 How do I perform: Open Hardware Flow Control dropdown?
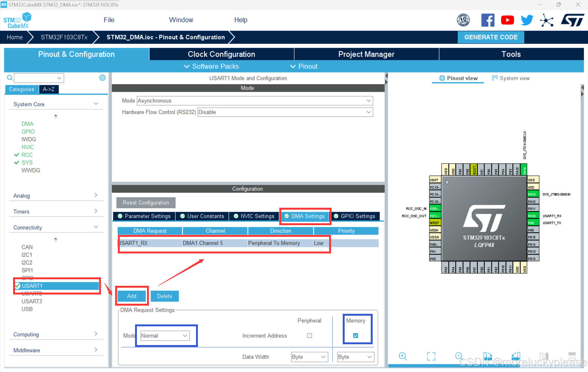click(285, 112)
